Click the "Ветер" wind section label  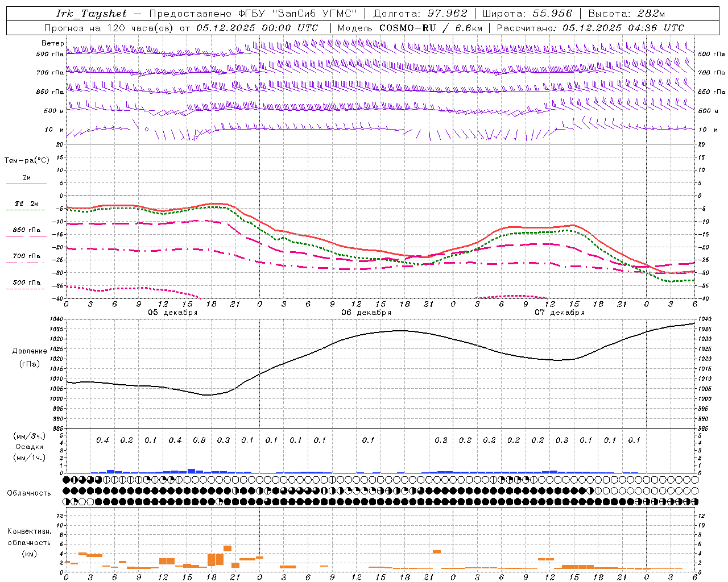[x=52, y=43]
